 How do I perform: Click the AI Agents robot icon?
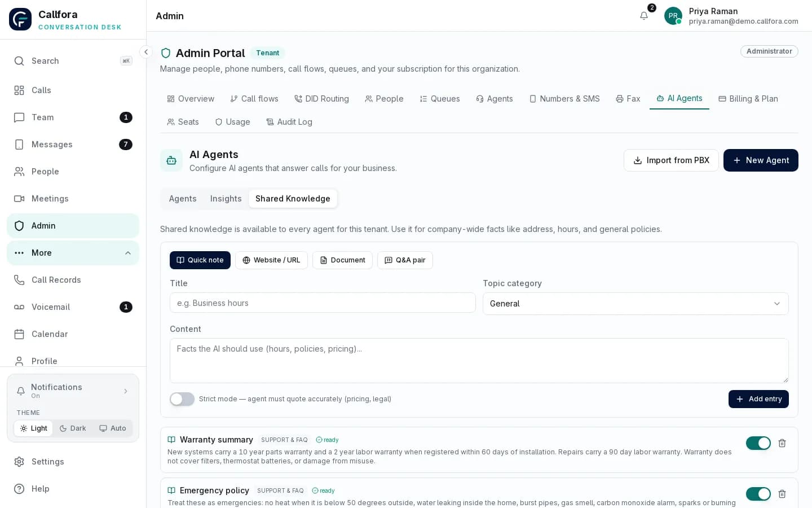pos(171,160)
